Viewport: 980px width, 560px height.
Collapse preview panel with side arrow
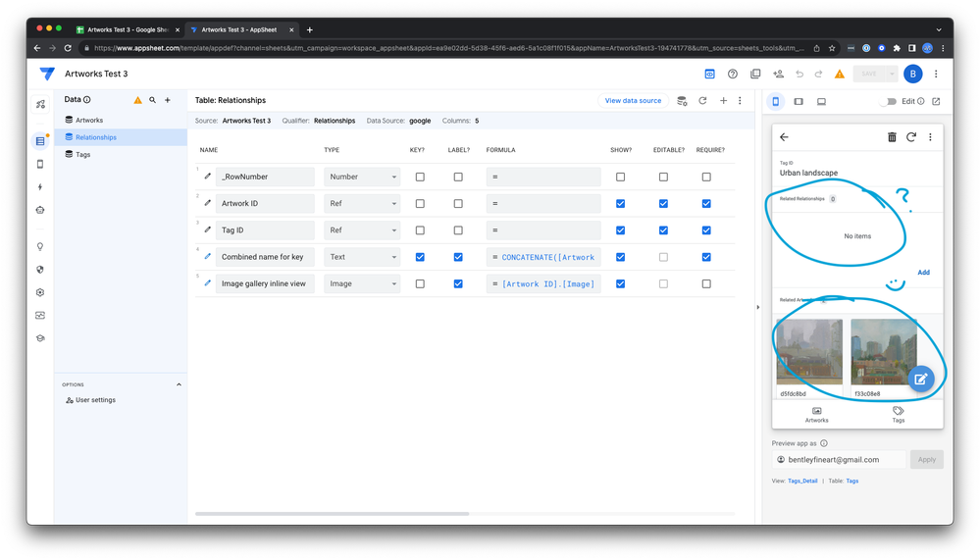758,307
